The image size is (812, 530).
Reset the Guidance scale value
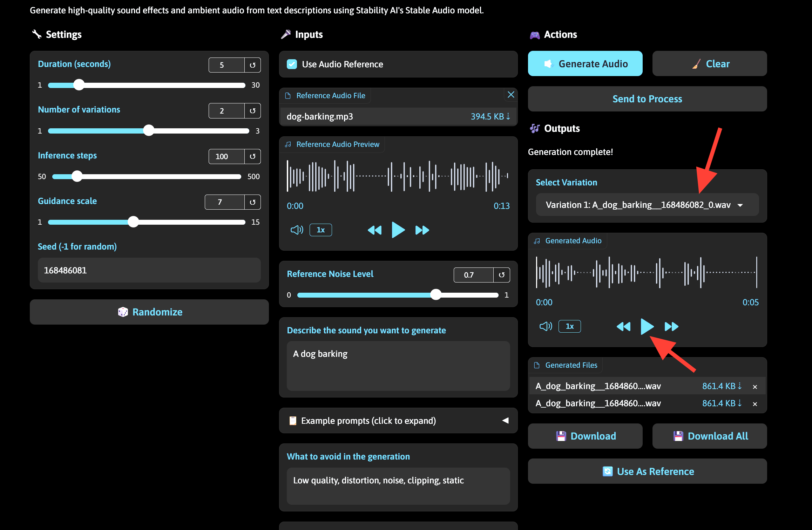(252, 202)
